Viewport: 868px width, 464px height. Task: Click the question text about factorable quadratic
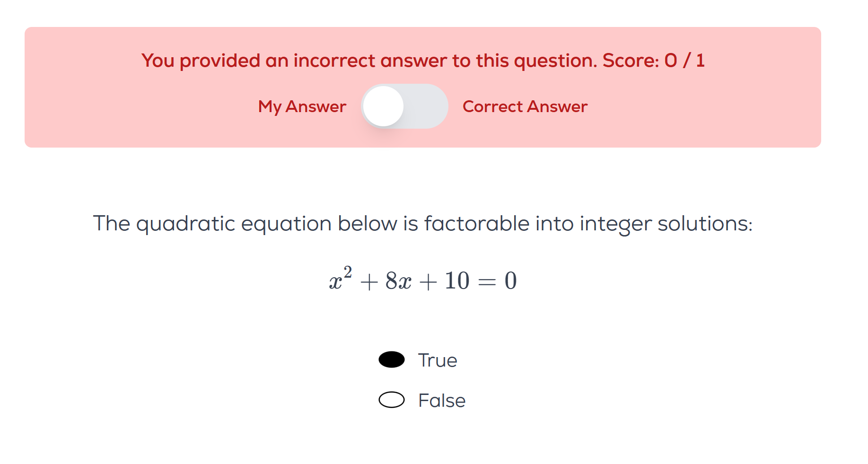[x=422, y=223]
